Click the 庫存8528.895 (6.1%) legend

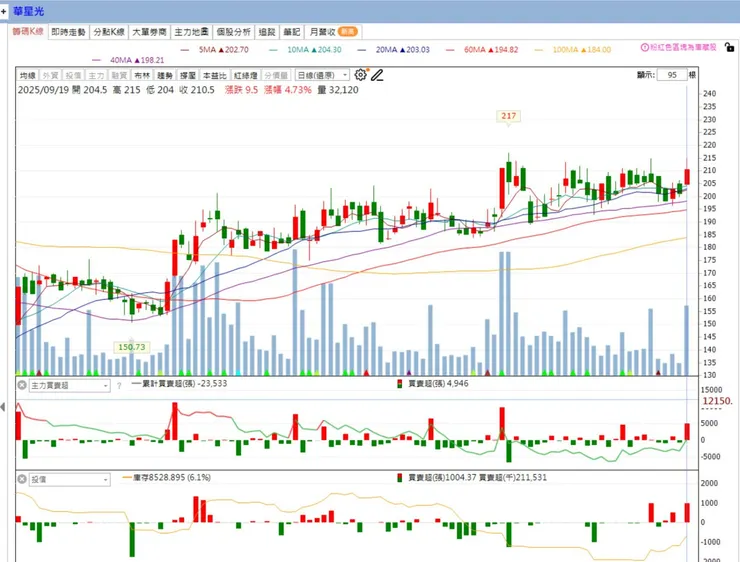167,477
